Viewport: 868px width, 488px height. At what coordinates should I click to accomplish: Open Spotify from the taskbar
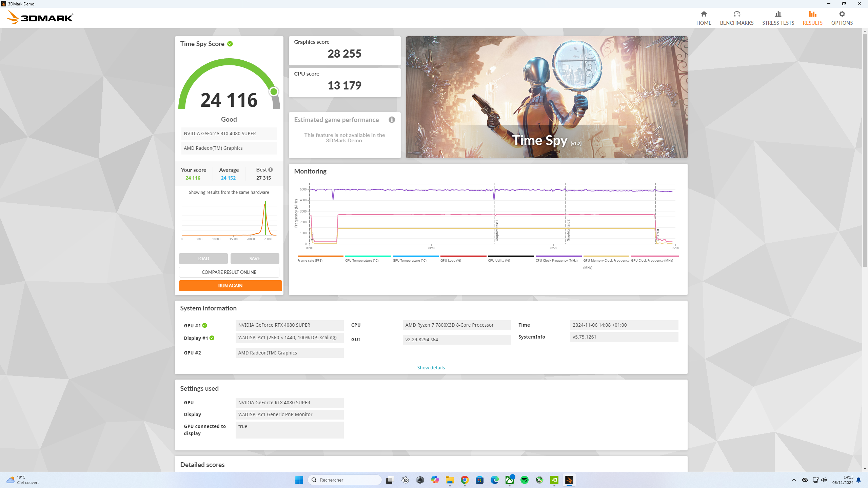[x=524, y=480]
